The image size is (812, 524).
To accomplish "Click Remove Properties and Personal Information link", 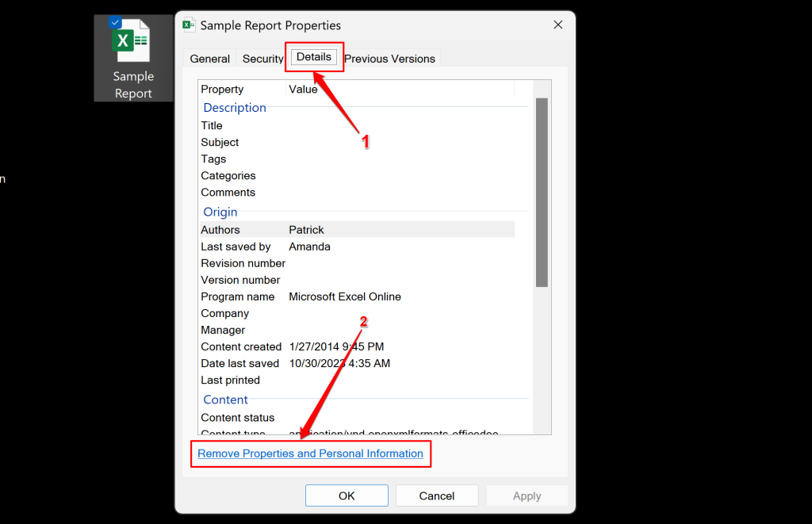I will click(x=310, y=453).
